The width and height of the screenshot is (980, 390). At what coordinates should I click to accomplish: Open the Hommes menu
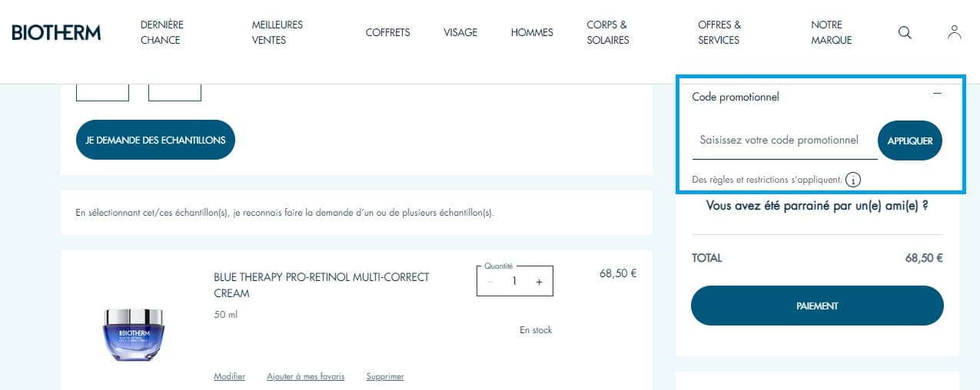[x=532, y=32]
